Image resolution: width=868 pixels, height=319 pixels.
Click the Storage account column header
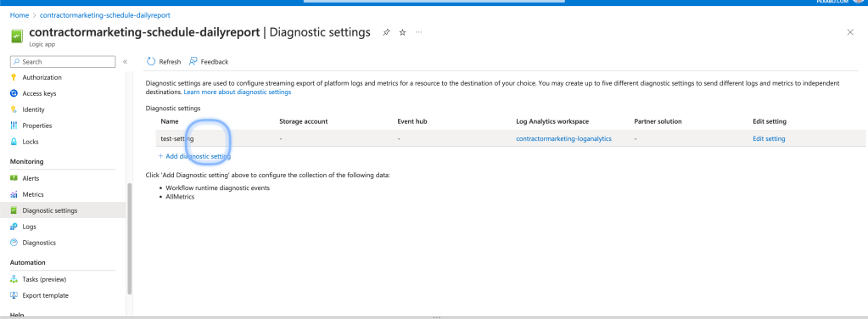tap(304, 121)
